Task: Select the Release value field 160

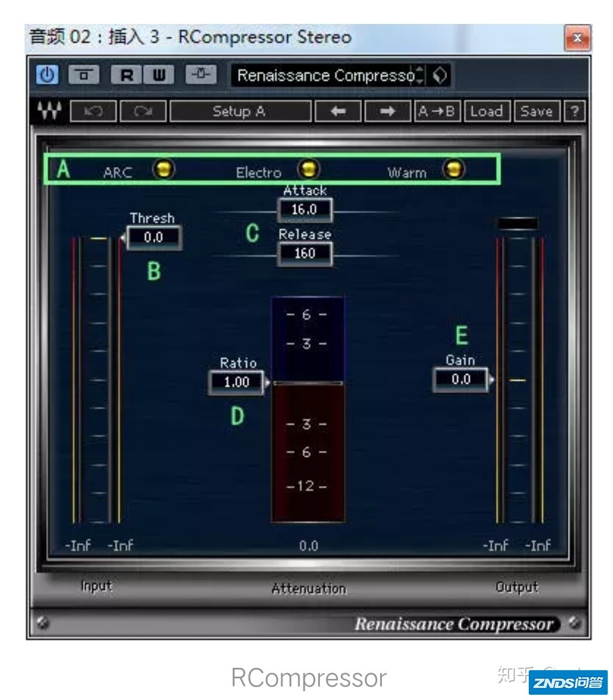Action: [x=305, y=253]
